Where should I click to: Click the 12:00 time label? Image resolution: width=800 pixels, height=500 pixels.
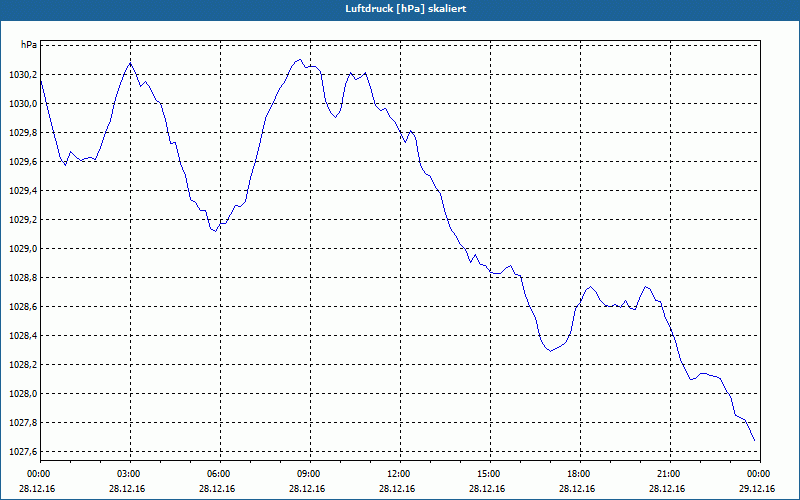[x=399, y=474]
